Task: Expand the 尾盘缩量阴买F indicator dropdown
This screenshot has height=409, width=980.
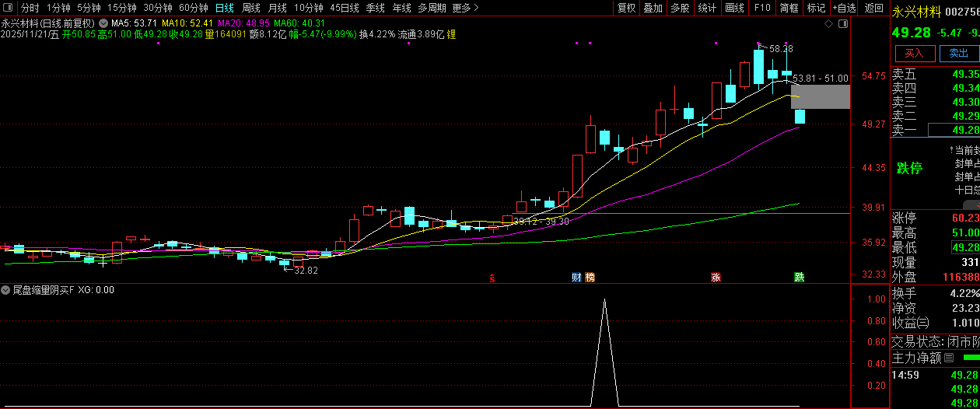Action: pyautogui.click(x=6, y=290)
